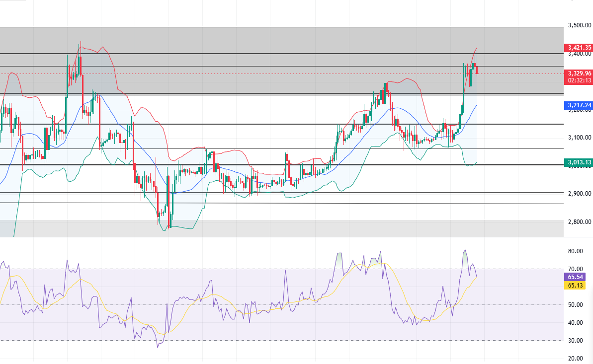Click the 3,500.00 price axis tick
Image resolution: width=593 pixels, height=364 pixels.
[x=579, y=25]
